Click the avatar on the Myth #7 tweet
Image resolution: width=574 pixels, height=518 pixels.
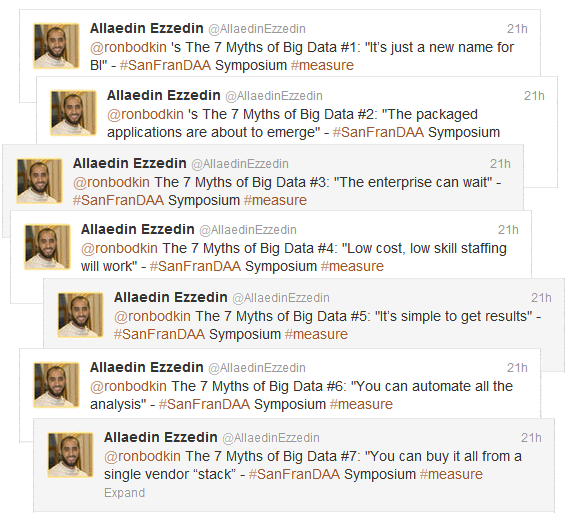[x=70, y=455]
